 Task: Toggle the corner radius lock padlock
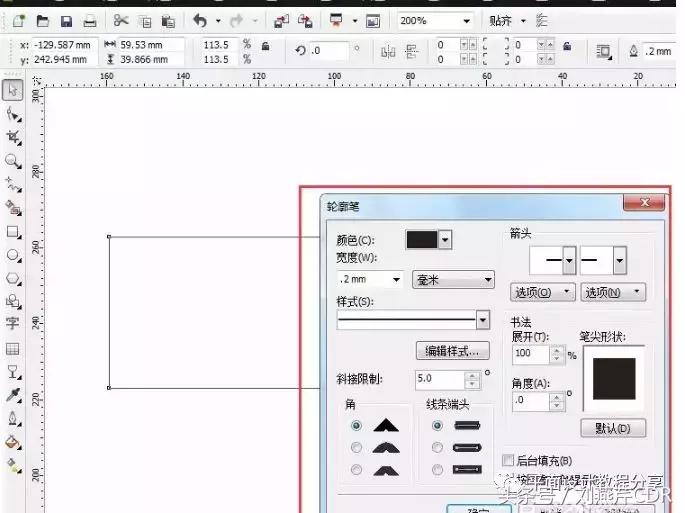[567, 46]
